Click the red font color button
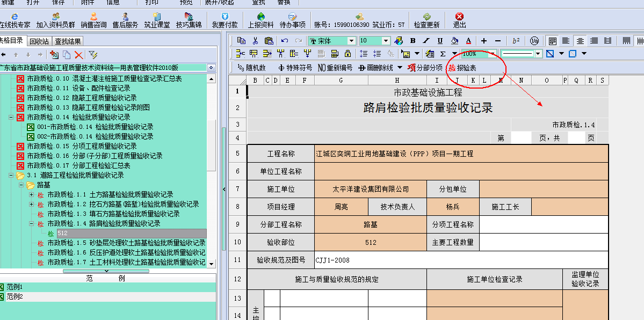644x320 pixels. pyautogui.click(x=468, y=41)
